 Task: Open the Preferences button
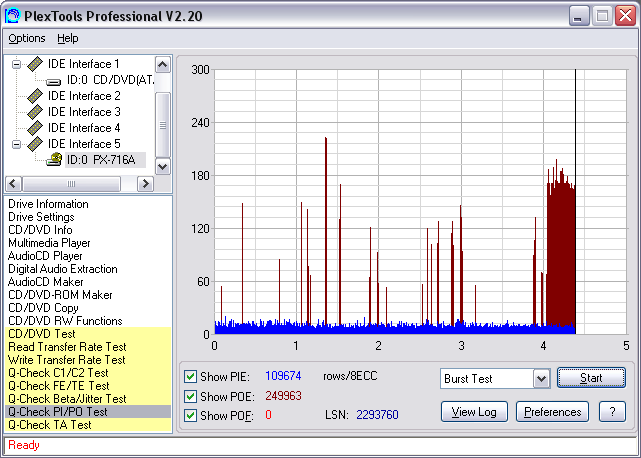[552, 412]
